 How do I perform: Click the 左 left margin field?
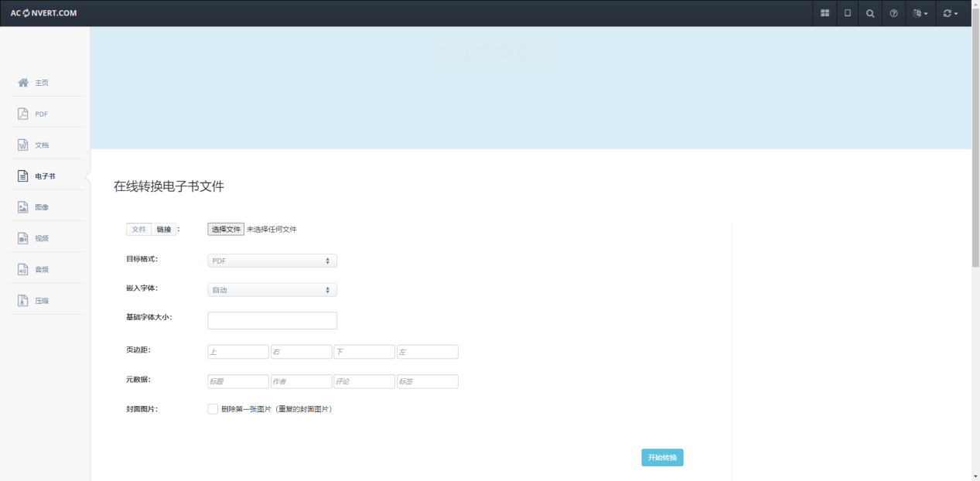click(x=428, y=352)
